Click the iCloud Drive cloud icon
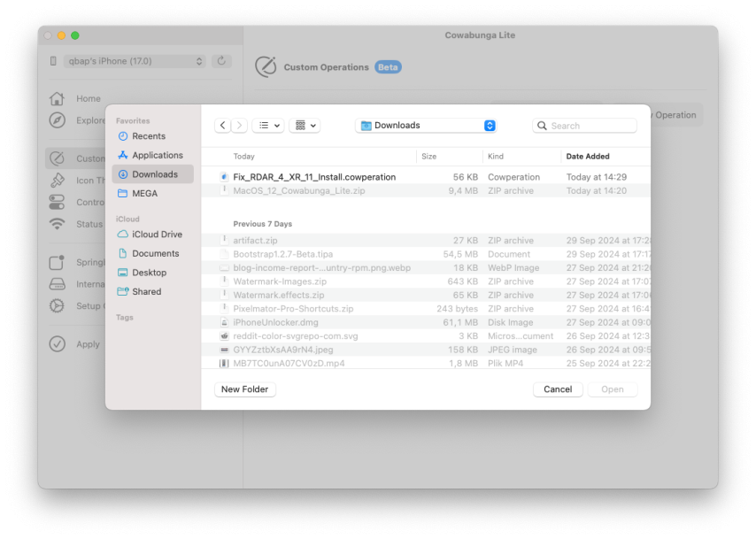The image size is (756, 539). click(x=123, y=234)
